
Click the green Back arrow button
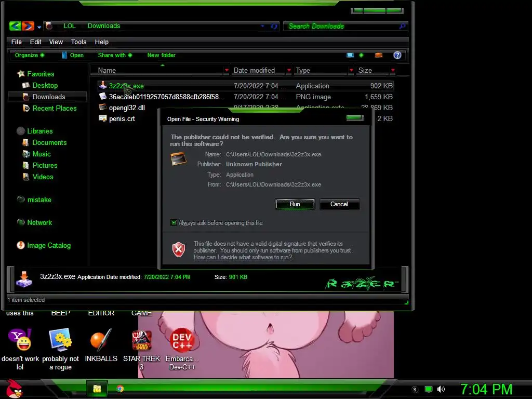[x=15, y=26]
